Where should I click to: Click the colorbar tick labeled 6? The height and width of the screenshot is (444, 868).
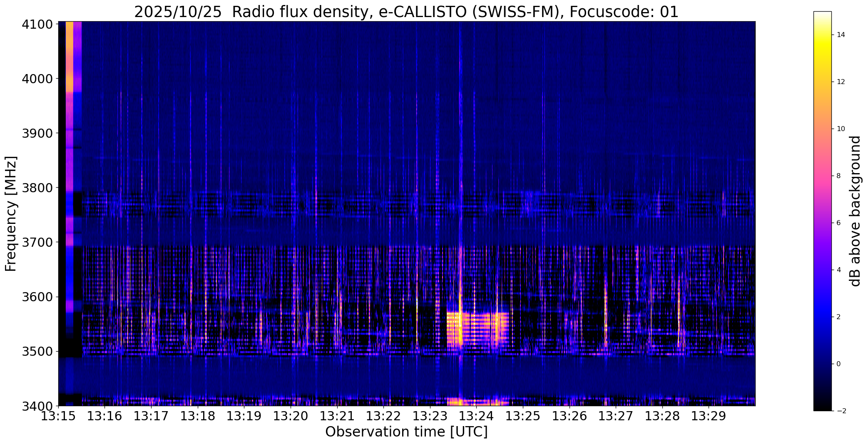click(838, 223)
